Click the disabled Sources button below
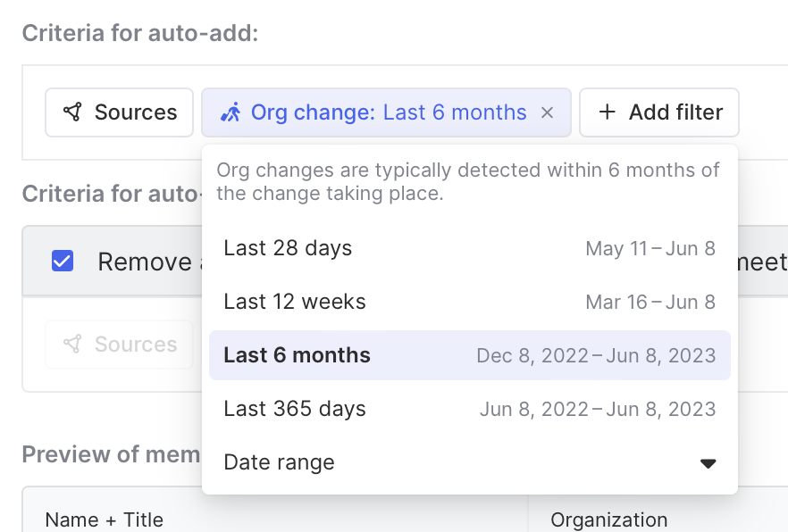Screen dimensions: 788x532 (x=120, y=345)
